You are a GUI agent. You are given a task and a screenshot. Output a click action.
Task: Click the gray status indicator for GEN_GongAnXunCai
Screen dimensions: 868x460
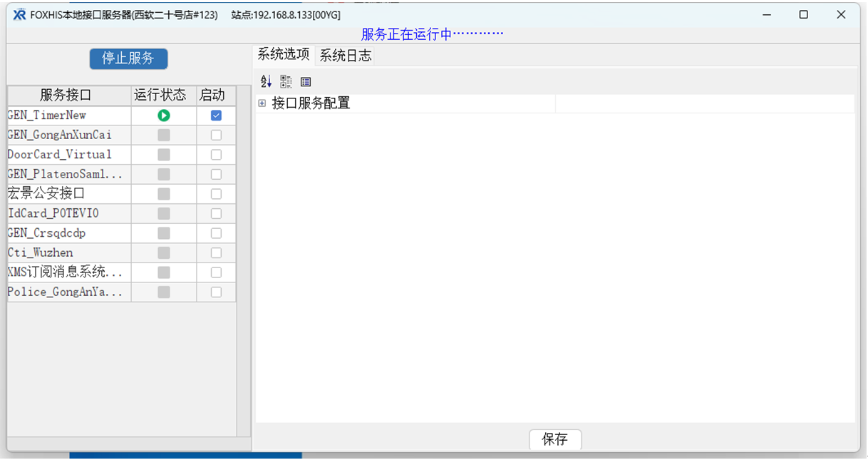[x=162, y=135]
